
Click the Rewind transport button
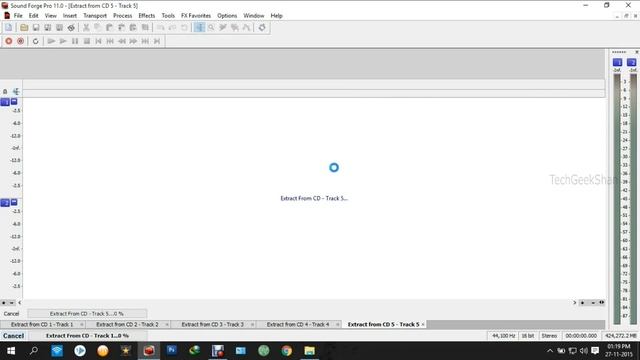tap(122, 41)
